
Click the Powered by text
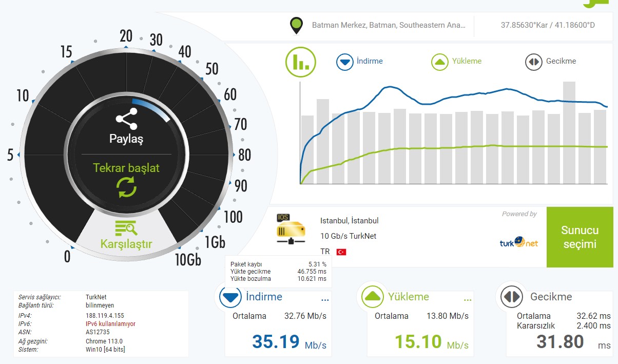(519, 214)
